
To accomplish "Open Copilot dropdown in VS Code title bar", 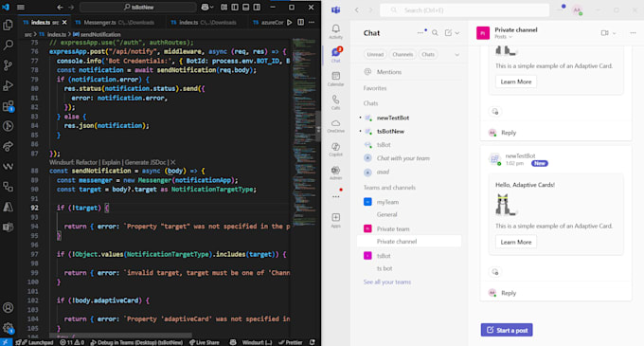I will pyautogui.click(x=211, y=7).
